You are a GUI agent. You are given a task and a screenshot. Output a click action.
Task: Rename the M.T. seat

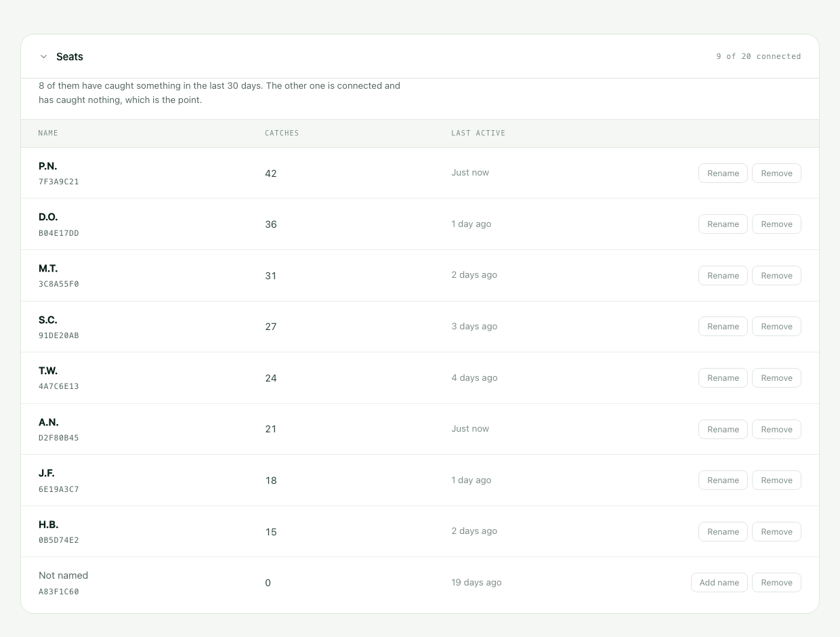(723, 276)
